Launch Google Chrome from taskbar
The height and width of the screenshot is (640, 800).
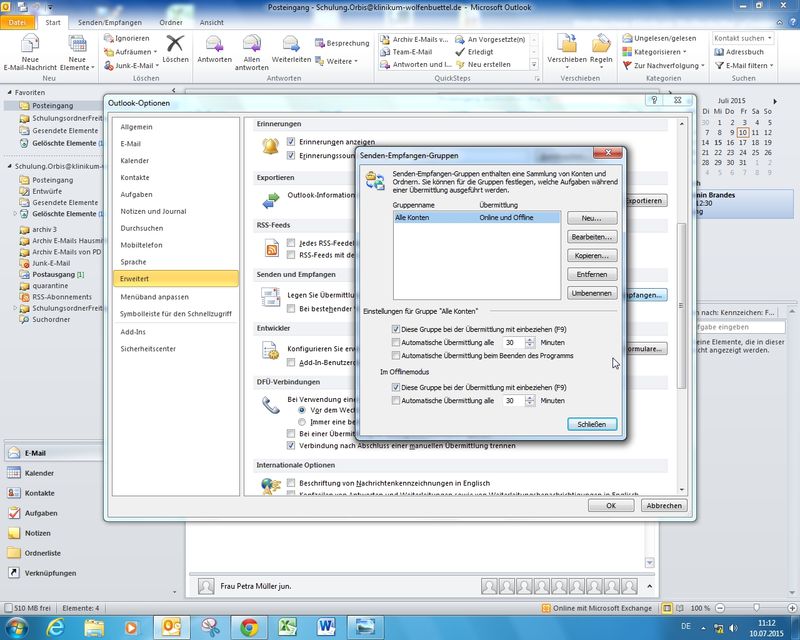(249, 626)
